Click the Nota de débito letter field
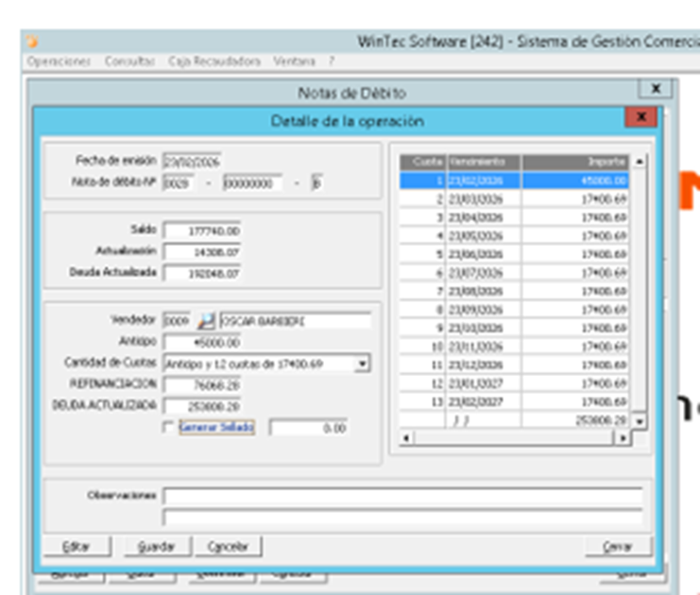This screenshot has width=700, height=595. 316,183
